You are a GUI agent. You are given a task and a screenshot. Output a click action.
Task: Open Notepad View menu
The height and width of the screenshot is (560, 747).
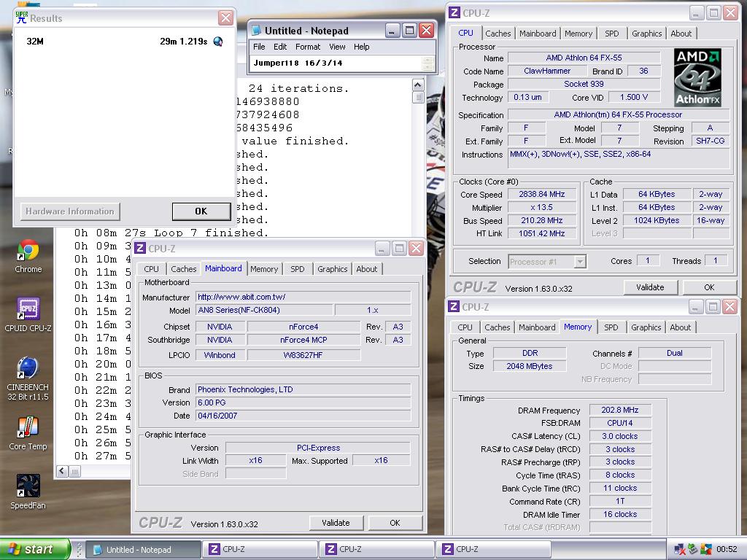pos(337,47)
